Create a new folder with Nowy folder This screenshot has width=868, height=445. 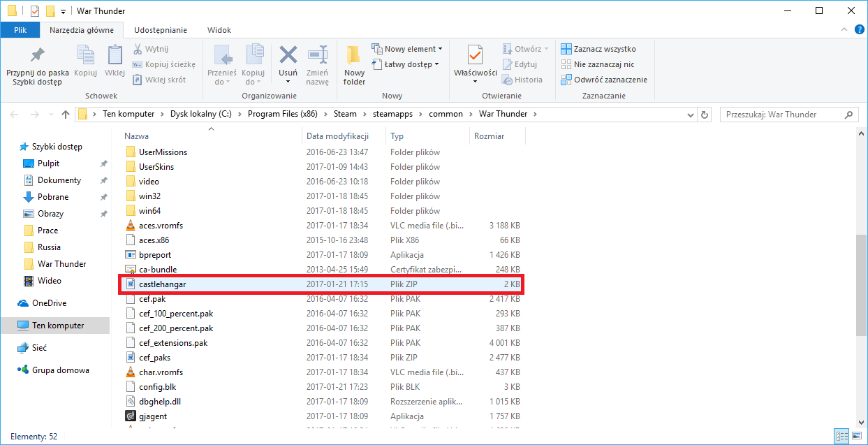point(354,64)
